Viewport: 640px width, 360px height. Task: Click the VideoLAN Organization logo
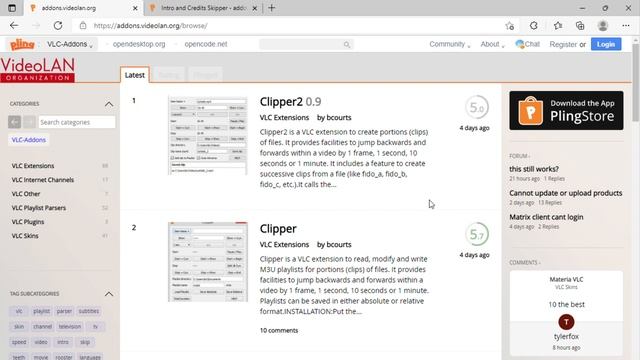[38, 70]
